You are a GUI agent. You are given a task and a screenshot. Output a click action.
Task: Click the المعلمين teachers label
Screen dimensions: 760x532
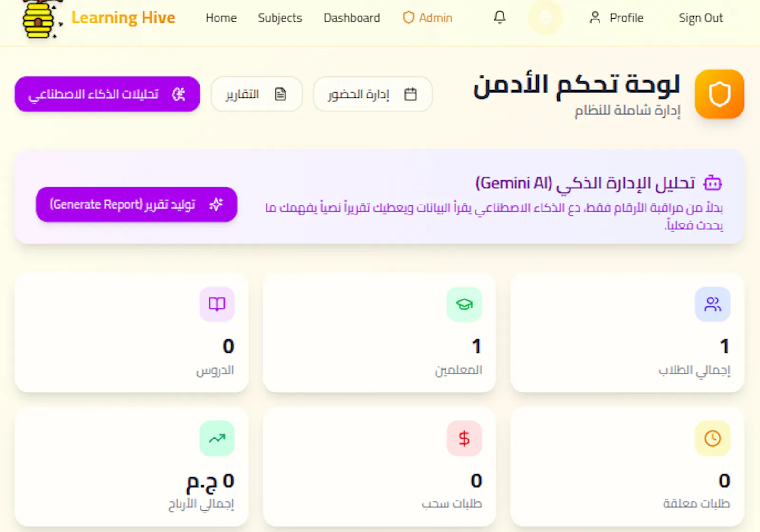(458, 370)
